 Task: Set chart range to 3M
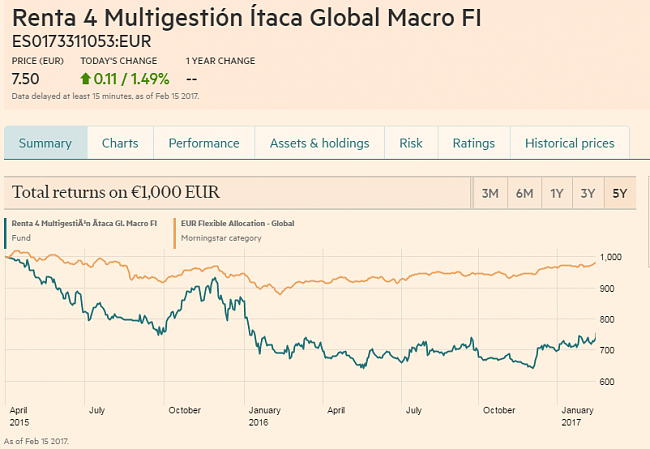click(x=490, y=193)
